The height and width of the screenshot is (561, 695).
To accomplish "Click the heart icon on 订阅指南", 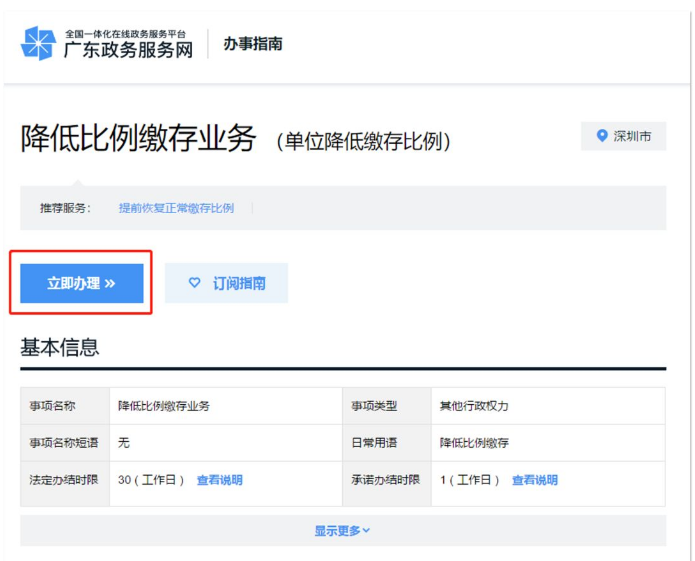I will [195, 283].
